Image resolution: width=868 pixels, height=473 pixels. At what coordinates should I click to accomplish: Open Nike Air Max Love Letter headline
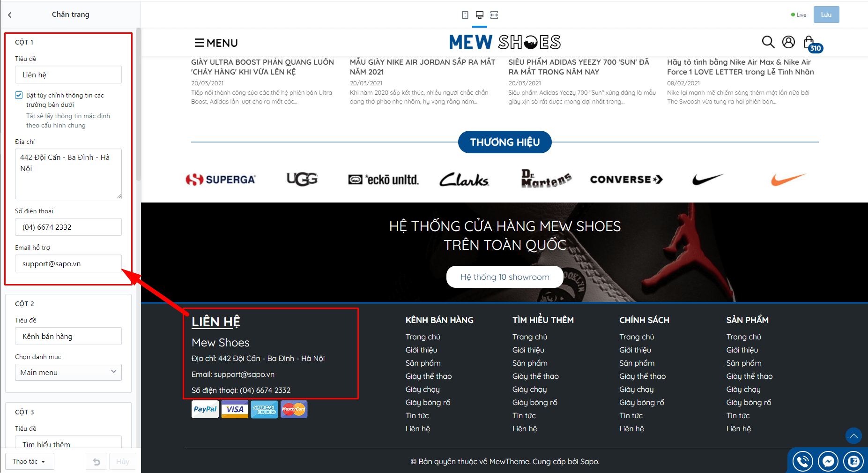741,67
